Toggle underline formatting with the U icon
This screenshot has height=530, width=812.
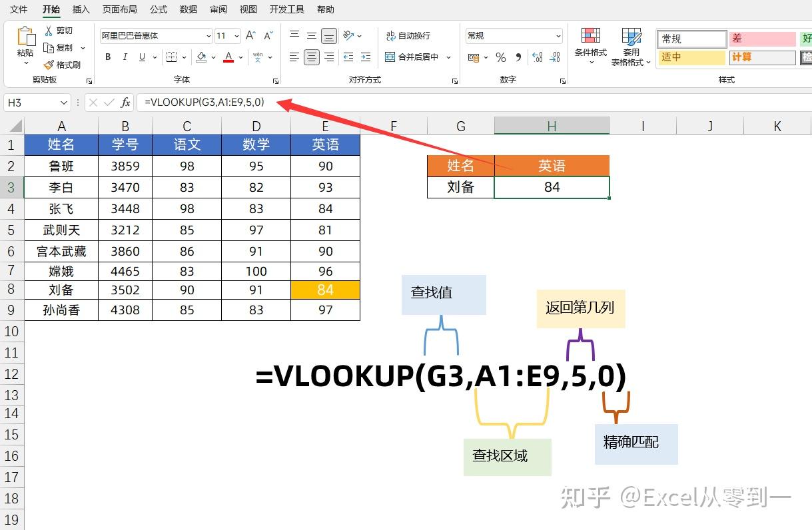point(142,56)
